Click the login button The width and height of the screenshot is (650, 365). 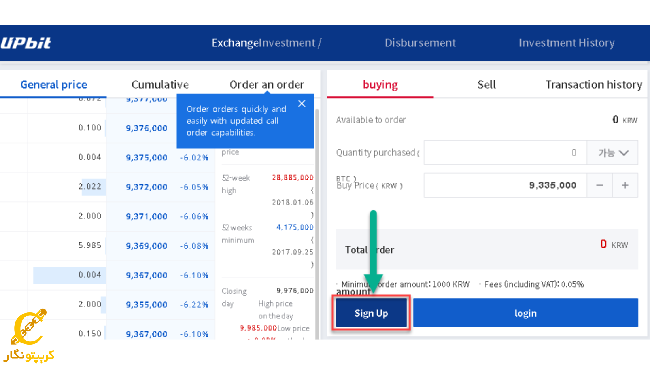(525, 313)
